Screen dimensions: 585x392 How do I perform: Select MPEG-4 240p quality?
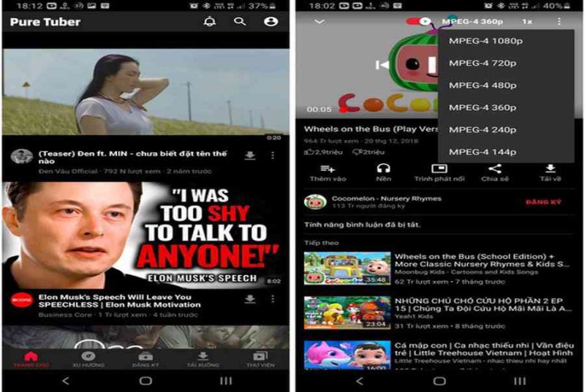[506, 129]
